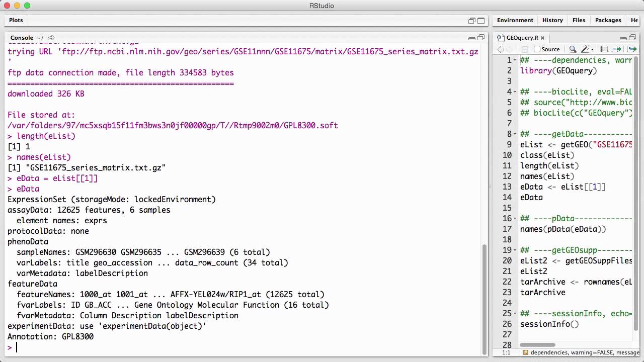The height and width of the screenshot is (362, 644).
Task: Collapse the biocLite section at line 4
Action: 516,92
